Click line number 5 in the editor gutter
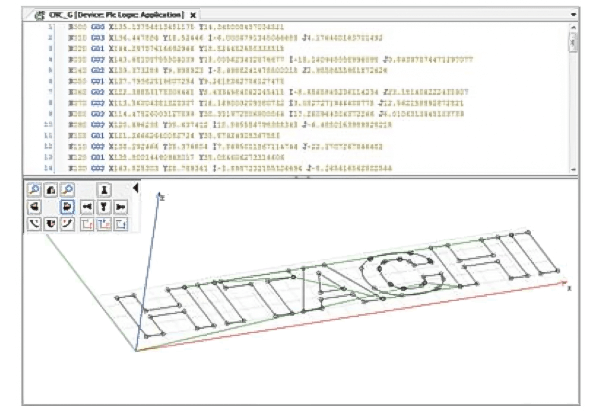 coord(51,70)
